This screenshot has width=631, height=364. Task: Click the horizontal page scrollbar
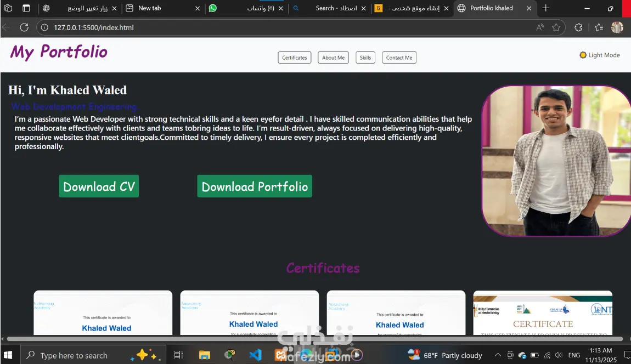[x=315, y=339]
